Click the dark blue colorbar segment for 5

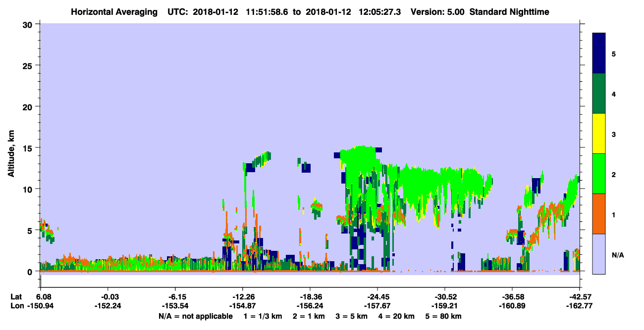click(x=599, y=53)
